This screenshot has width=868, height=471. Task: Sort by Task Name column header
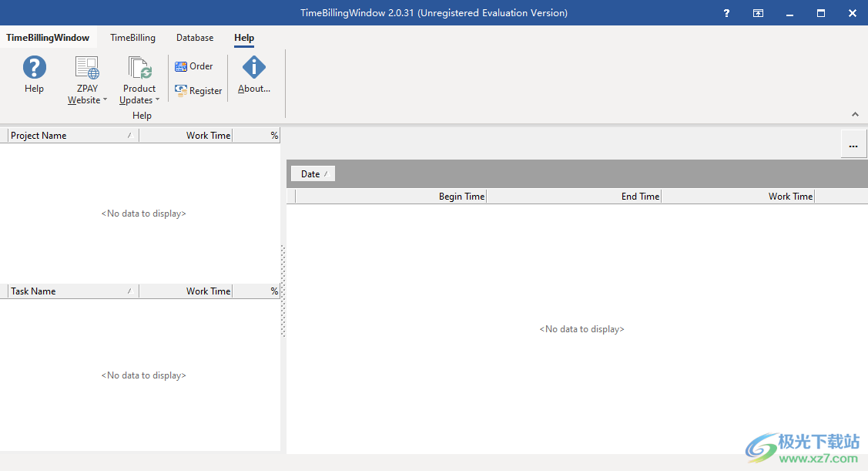click(73, 291)
